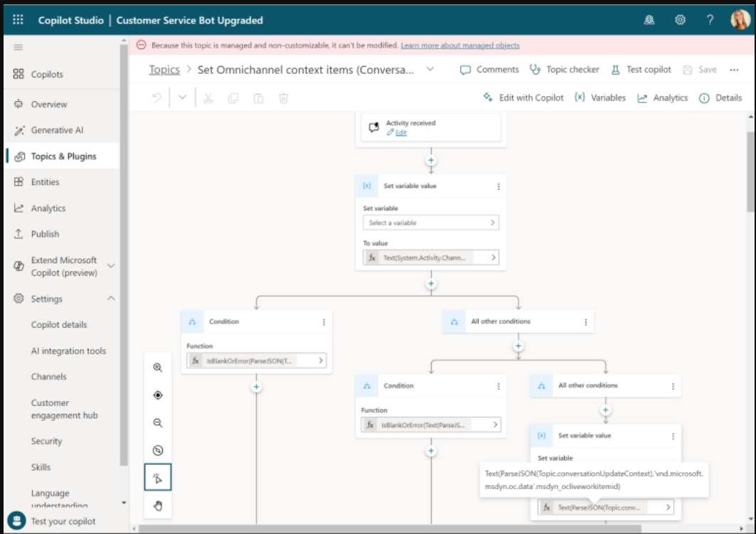Add node below Activity received
Viewport: 756px width, 534px height.
point(431,161)
